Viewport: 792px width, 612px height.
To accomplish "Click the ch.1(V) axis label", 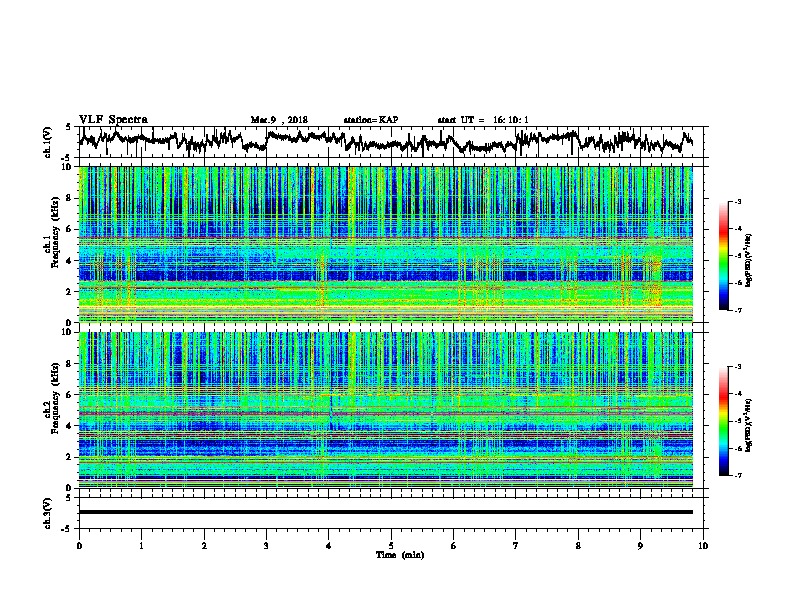I will point(48,142).
